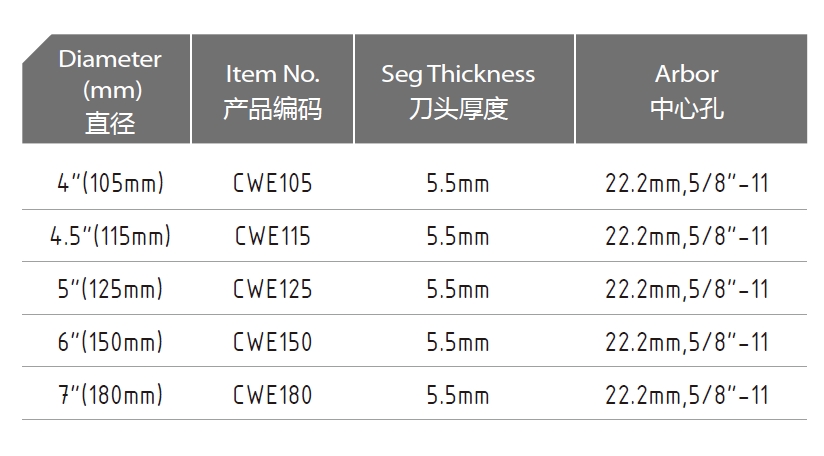Select the 4.5"(115mm) diameter cell
This screenshot has width=824, height=456.
click(x=110, y=236)
